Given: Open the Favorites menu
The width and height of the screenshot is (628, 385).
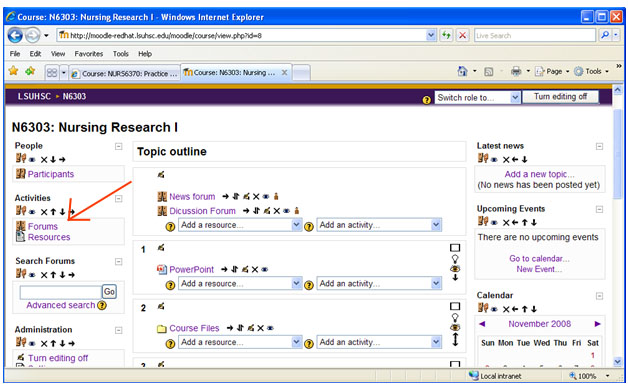Looking at the screenshot, I should 89,54.
